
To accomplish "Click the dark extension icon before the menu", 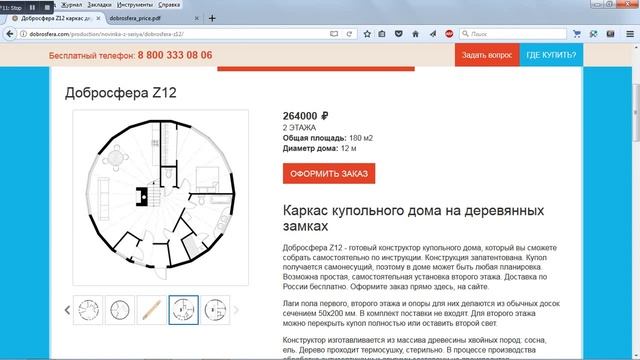I will click(x=610, y=34).
